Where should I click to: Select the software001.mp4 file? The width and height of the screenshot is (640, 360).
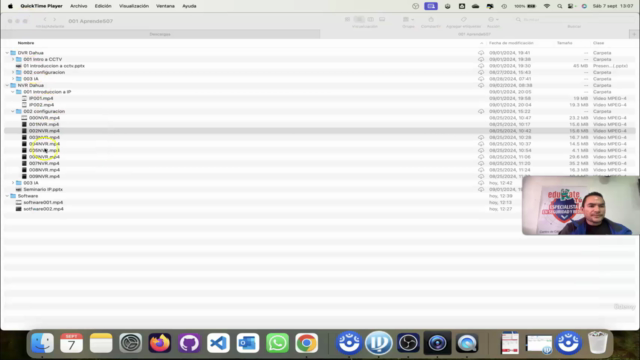click(43, 202)
